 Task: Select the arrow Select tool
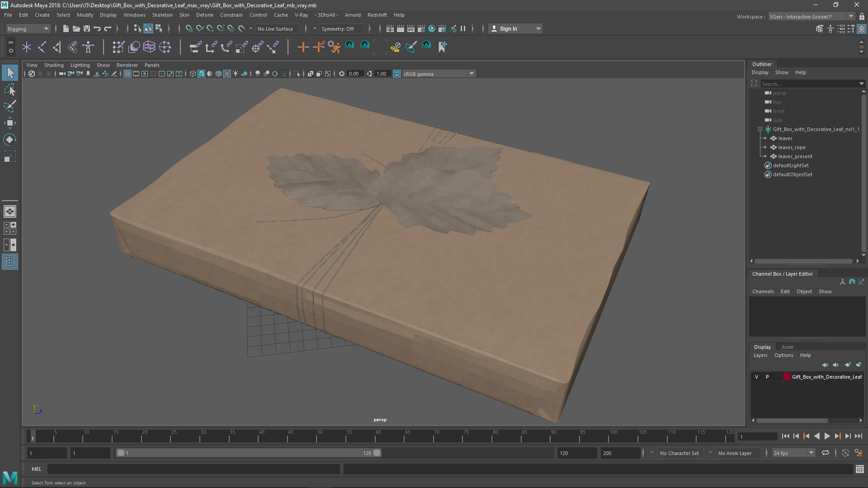click(10, 73)
